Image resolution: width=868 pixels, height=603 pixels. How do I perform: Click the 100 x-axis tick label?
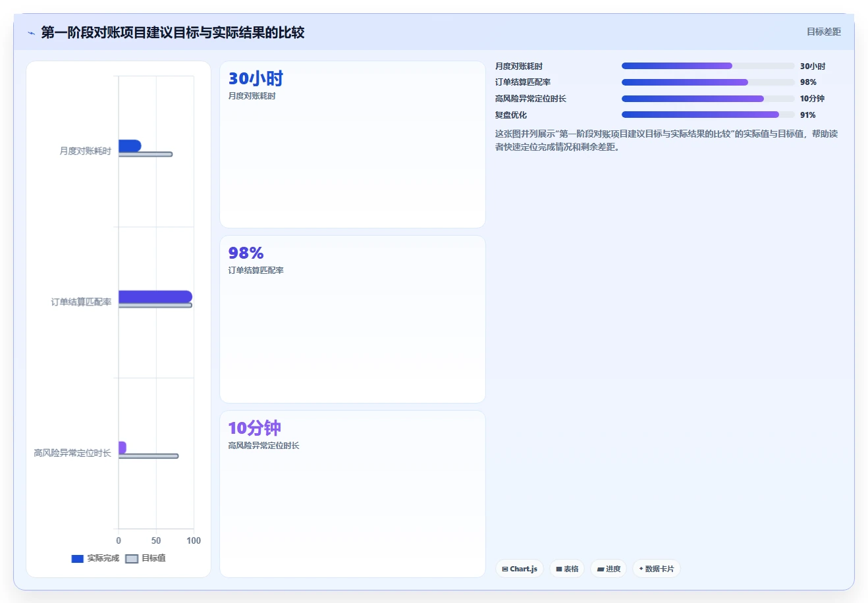(x=194, y=540)
